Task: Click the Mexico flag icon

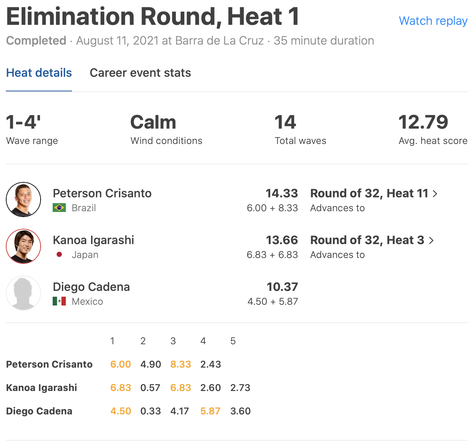Action: (x=59, y=301)
